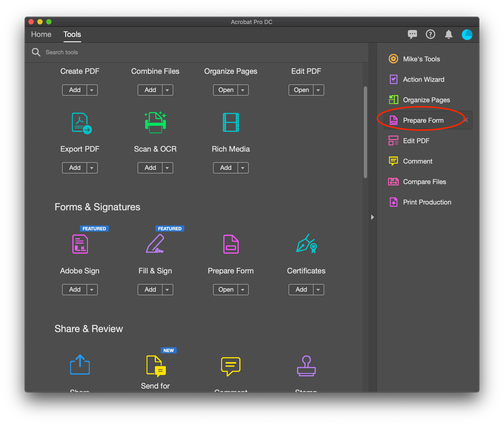Open Mike's Tools from the right panel

[x=421, y=59]
